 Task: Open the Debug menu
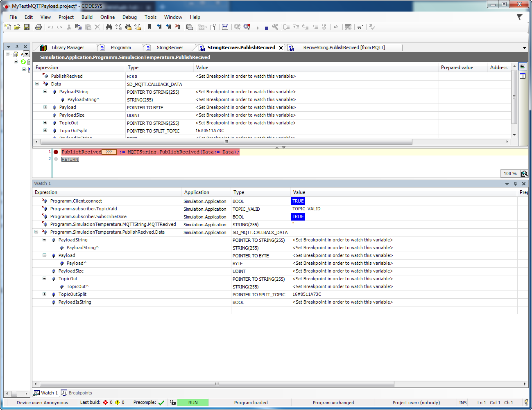point(129,17)
